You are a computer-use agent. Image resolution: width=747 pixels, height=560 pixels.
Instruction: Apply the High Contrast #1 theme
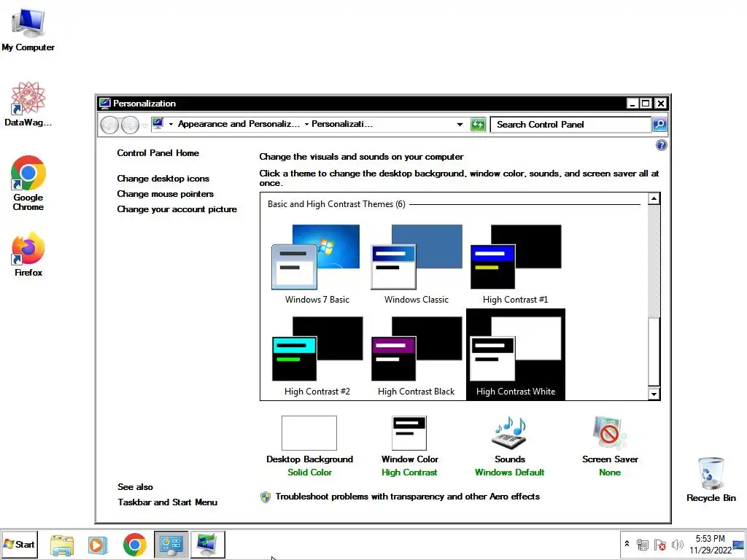pyautogui.click(x=515, y=264)
